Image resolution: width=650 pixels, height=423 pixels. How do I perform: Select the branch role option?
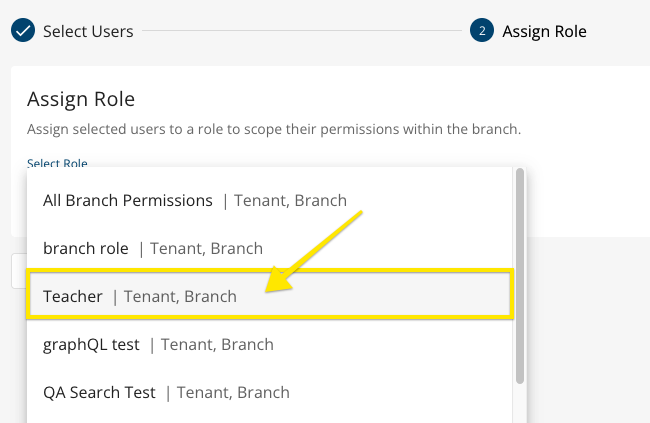269,248
